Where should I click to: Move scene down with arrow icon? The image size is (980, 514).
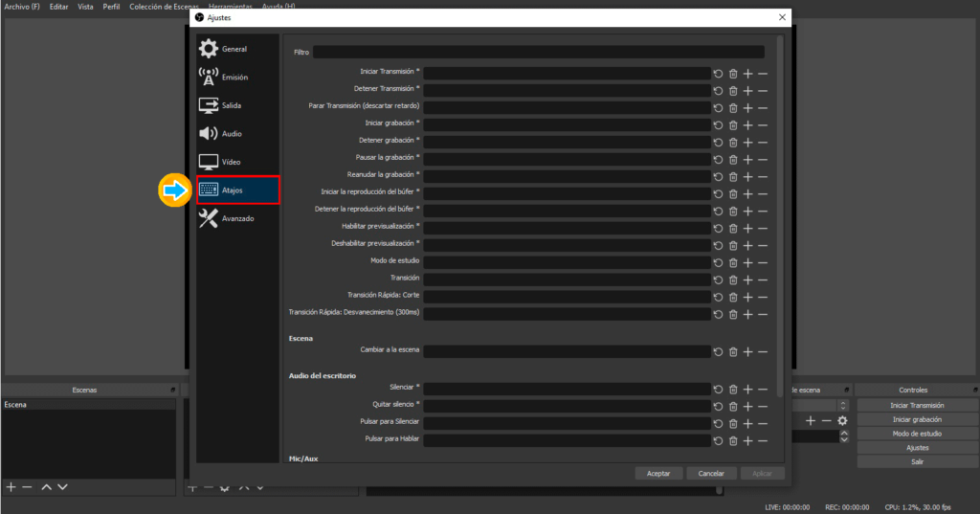62,487
